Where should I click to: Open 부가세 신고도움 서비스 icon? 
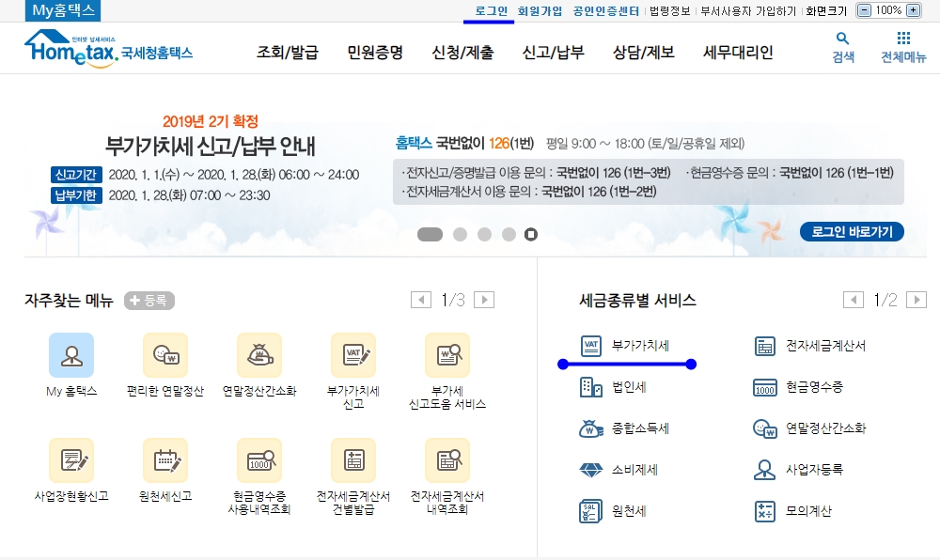click(x=447, y=355)
